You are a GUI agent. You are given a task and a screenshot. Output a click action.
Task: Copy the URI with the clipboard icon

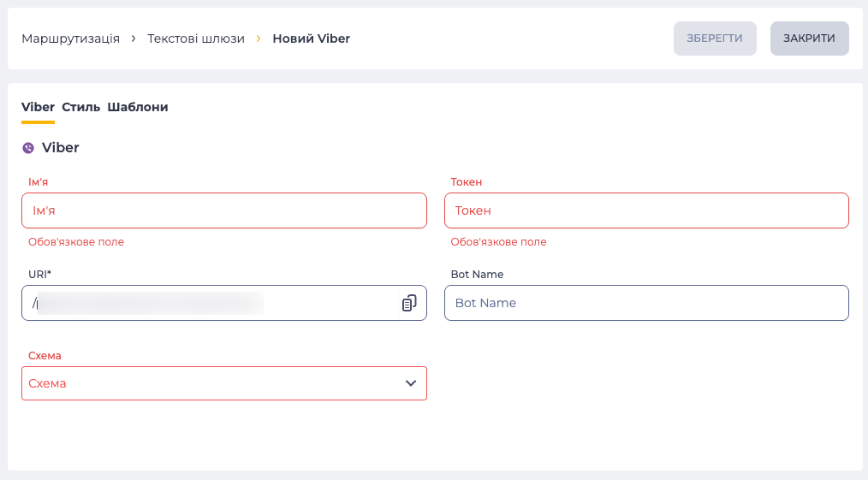tap(409, 303)
